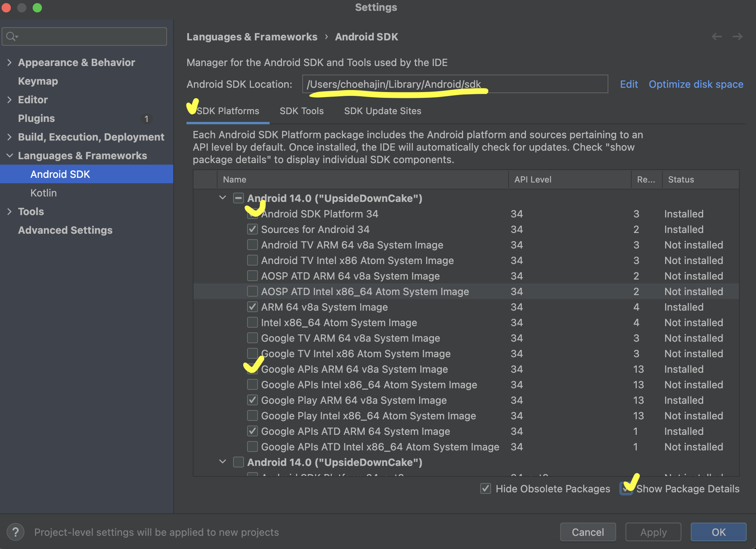
Task: Click the Android SDK Location path field
Action: tap(455, 84)
